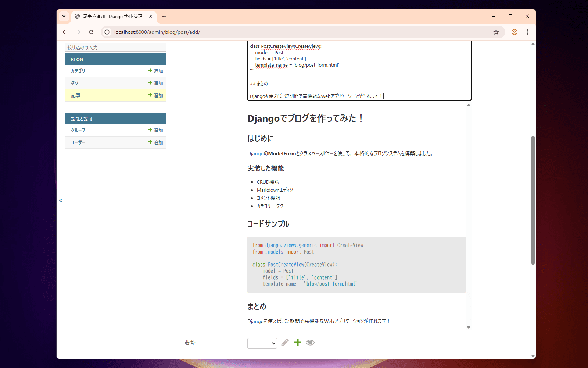Viewport: 588px width, 368px height.
Task: Click the address bar URL
Action: tap(157, 32)
